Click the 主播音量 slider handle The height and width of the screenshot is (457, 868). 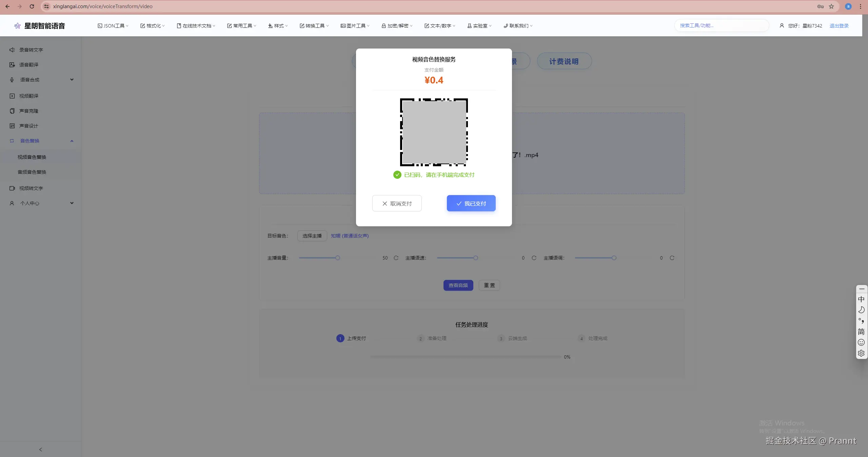338,258
